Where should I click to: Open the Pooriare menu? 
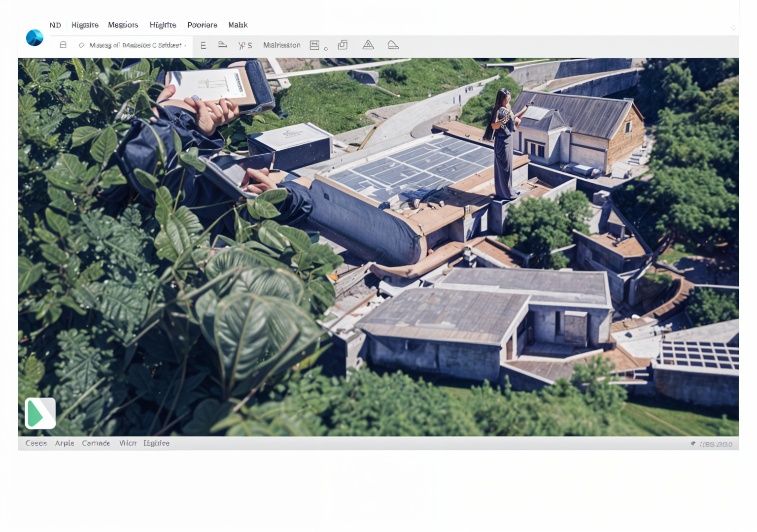(x=202, y=25)
